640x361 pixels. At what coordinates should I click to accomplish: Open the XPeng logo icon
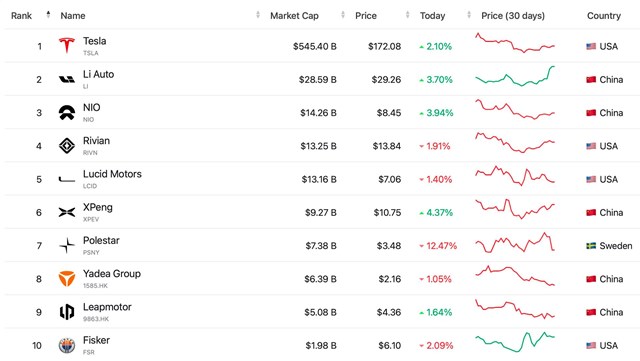(x=67, y=212)
